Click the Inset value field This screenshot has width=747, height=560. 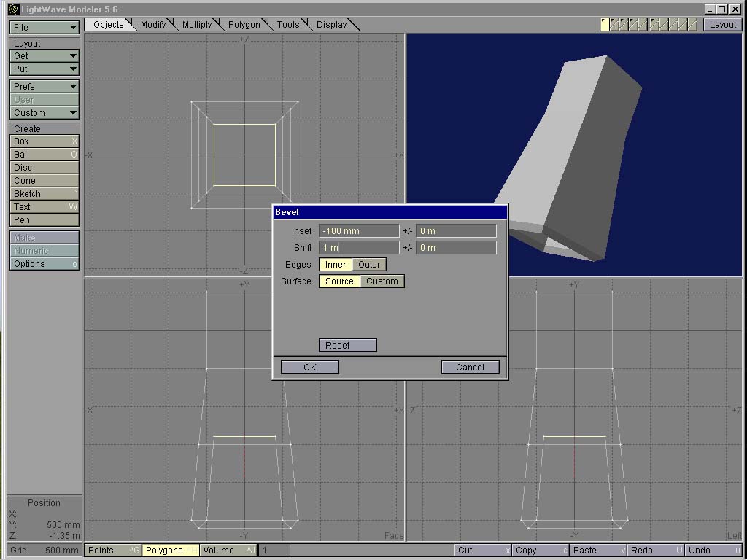click(x=359, y=231)
